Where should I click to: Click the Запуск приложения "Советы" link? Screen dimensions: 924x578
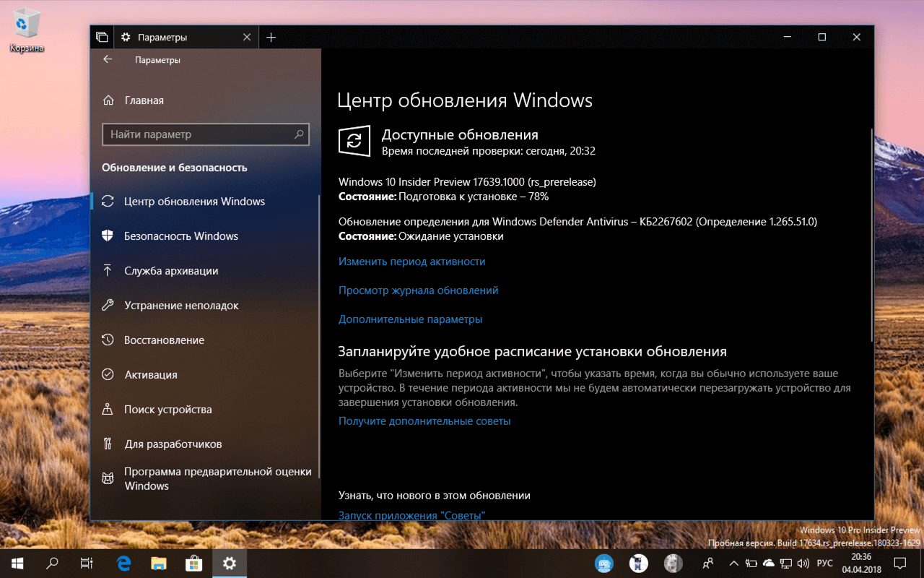click(x=411, y=515)
